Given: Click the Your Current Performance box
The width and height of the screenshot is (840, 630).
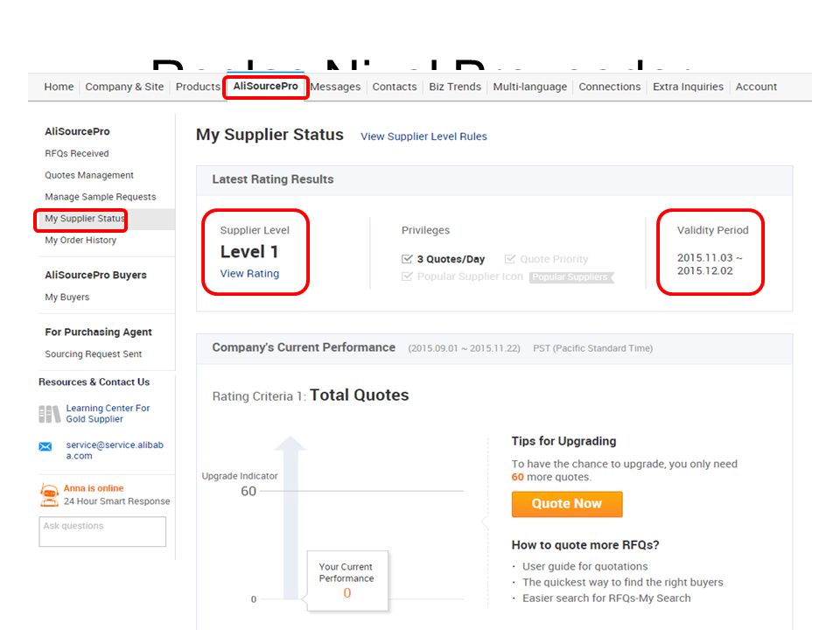Looking at the screenshot, I should 347,581.
